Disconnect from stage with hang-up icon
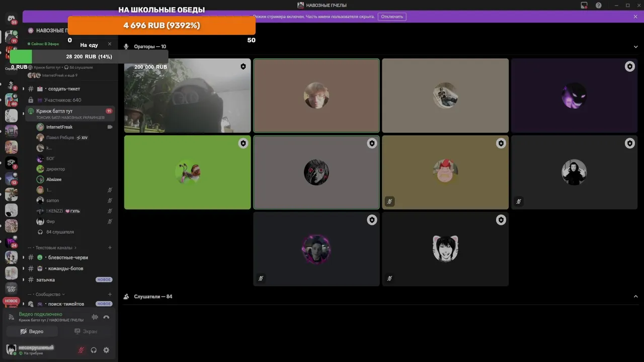Image resolution: width=644 pixels, height=362 pixels. 106,317
